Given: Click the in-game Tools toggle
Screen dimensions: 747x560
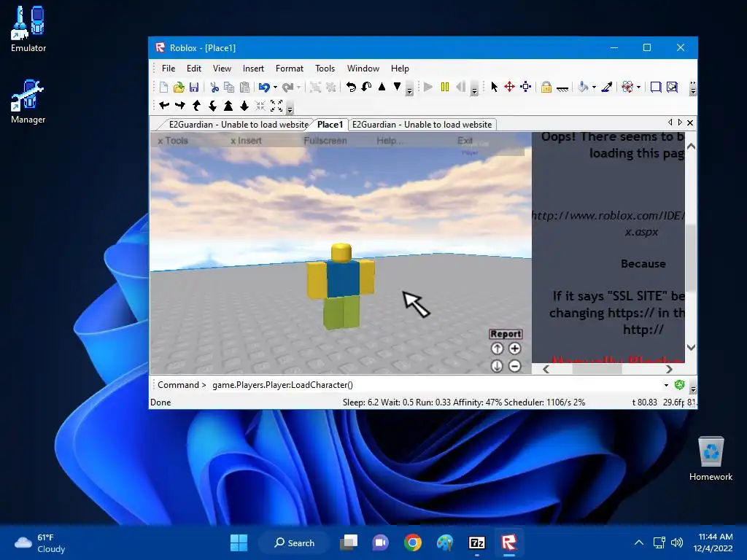Looking at the screenshot, I should point(172,141).
